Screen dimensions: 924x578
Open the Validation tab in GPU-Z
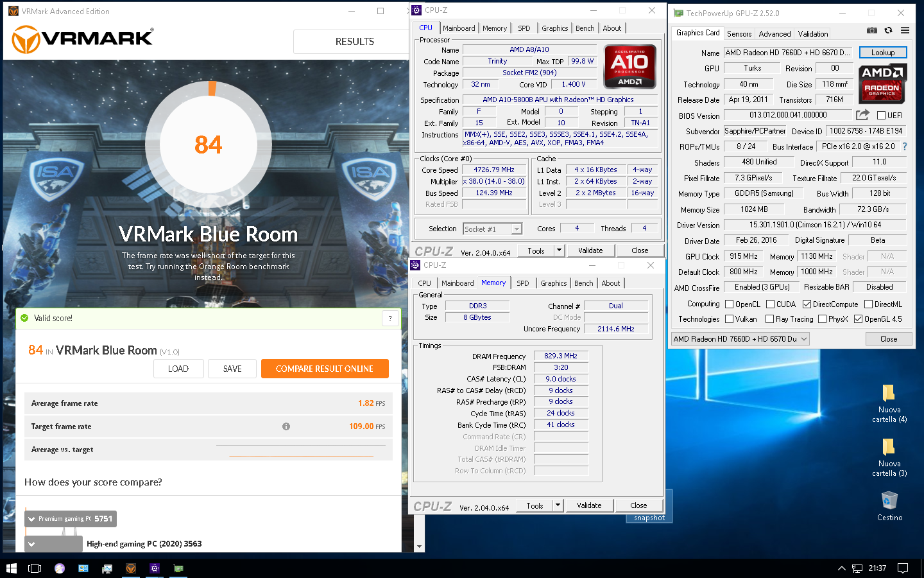[x=813, y=34]
